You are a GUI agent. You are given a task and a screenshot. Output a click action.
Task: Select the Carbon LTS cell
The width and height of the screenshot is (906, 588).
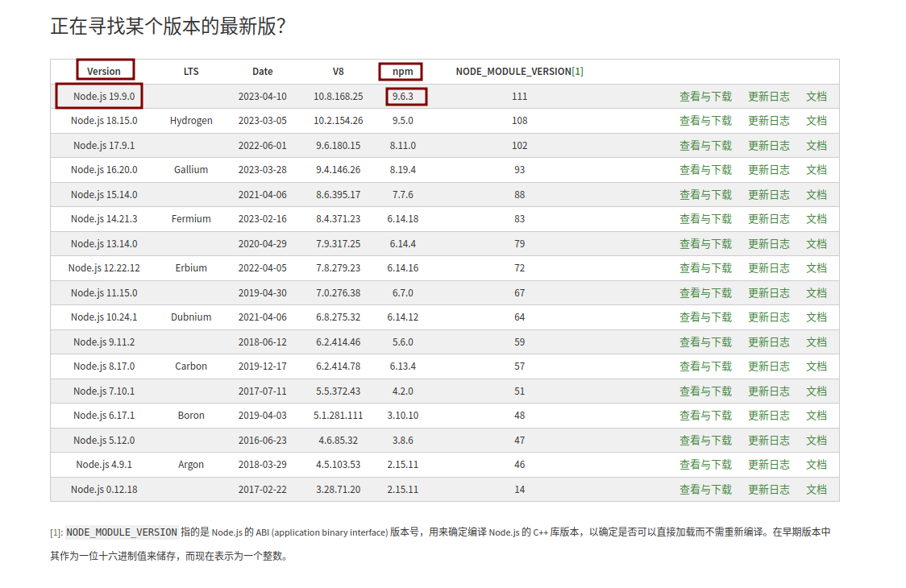[191, 366]
